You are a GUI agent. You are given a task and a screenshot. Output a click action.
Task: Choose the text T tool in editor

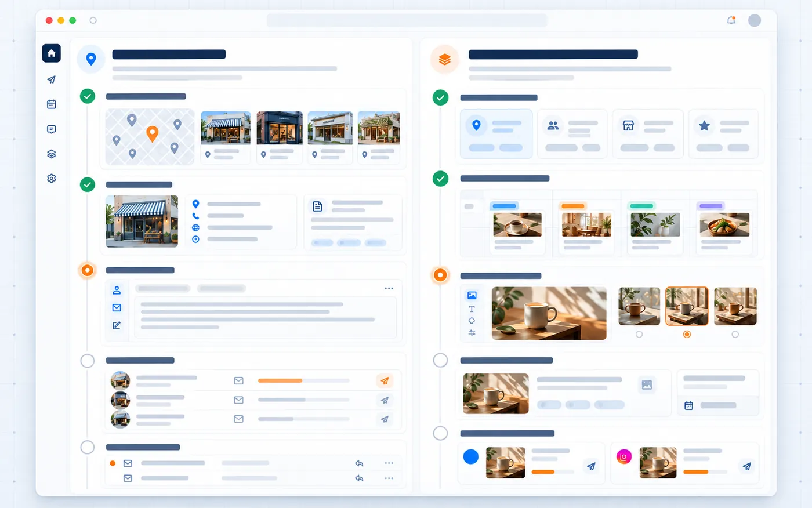point(472,309)
